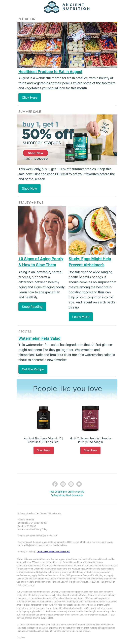Screen dimensions: 134x644
Task: Open the aging woman article image
Action: (42, 230)
